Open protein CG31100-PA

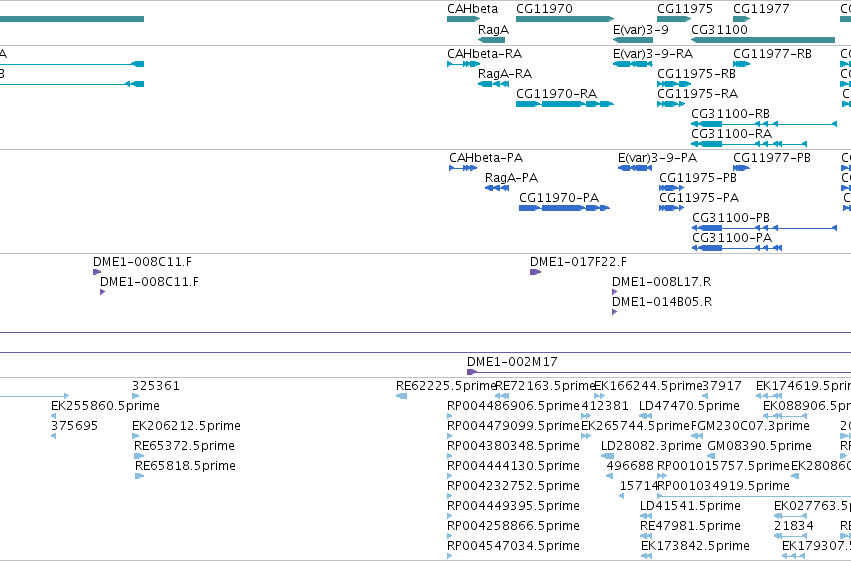pyautogui.click(x=737, y=248)
